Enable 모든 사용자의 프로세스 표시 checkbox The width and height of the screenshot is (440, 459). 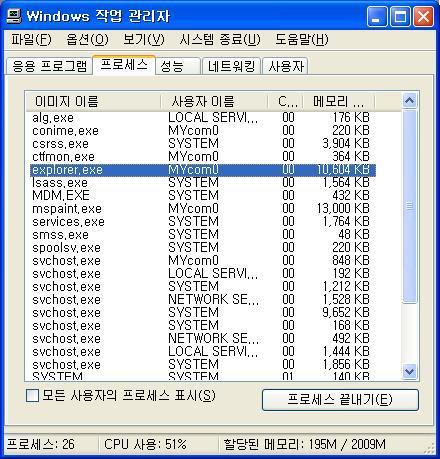[x=32, y=396]
